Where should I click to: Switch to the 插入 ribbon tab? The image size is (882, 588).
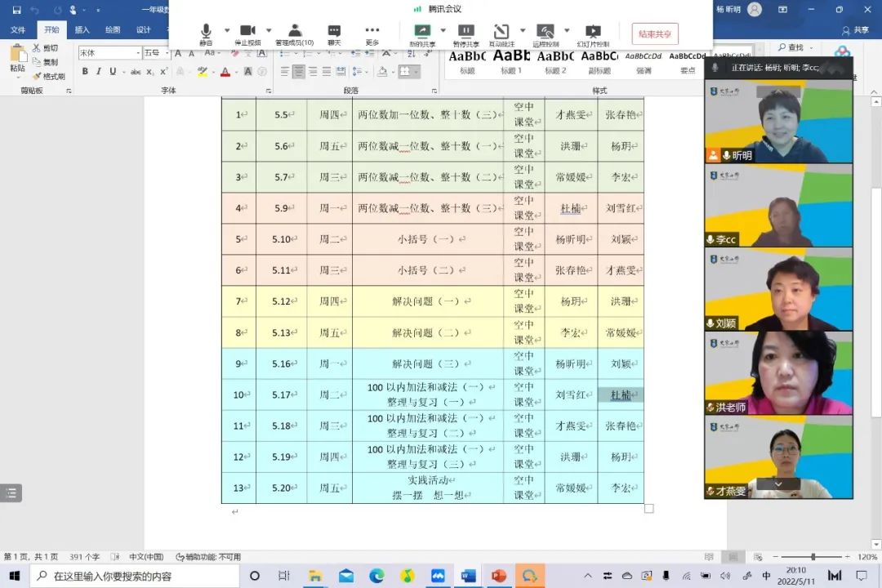(82, 30)
